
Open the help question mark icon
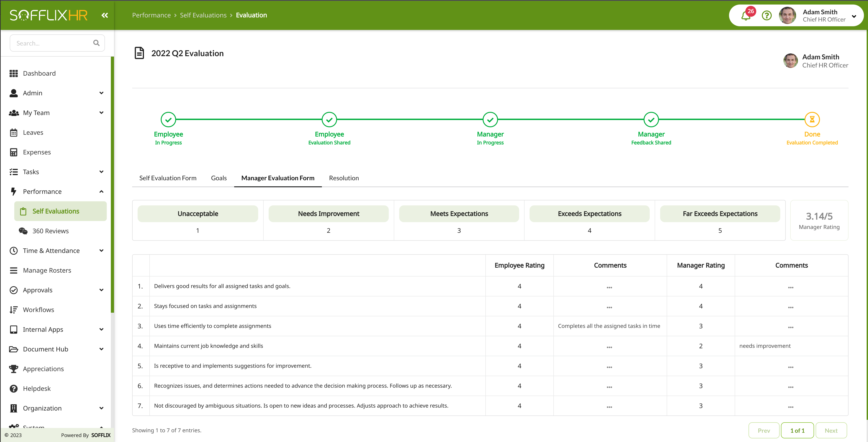pos(767,15)
